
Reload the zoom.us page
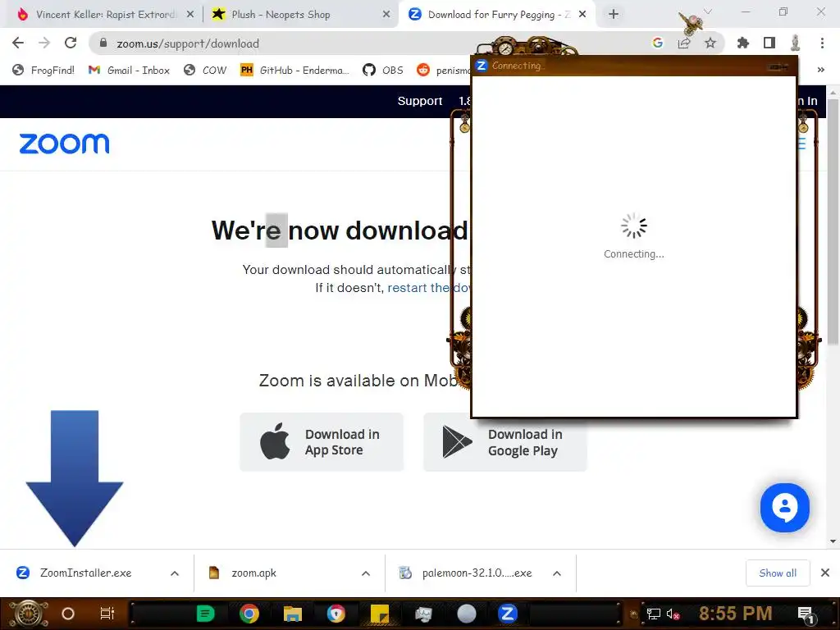pos(71,43)
